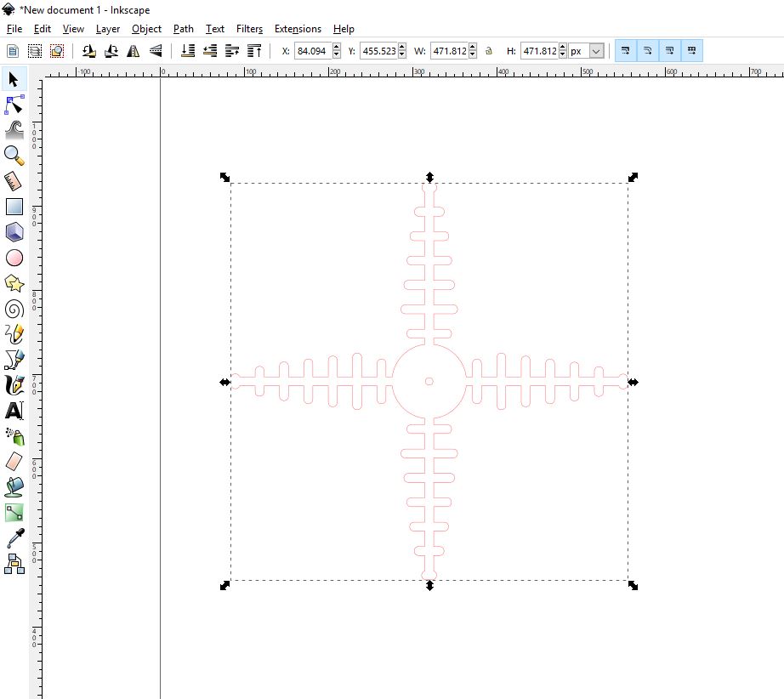Increase the Y position value
This screenshot has height=699, width=784.
[402, 47]
